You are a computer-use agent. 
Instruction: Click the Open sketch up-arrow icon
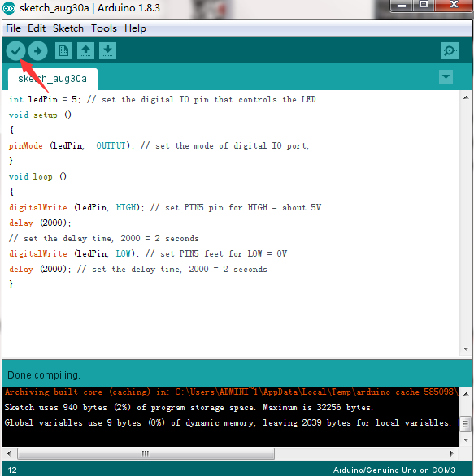[85, 50]
